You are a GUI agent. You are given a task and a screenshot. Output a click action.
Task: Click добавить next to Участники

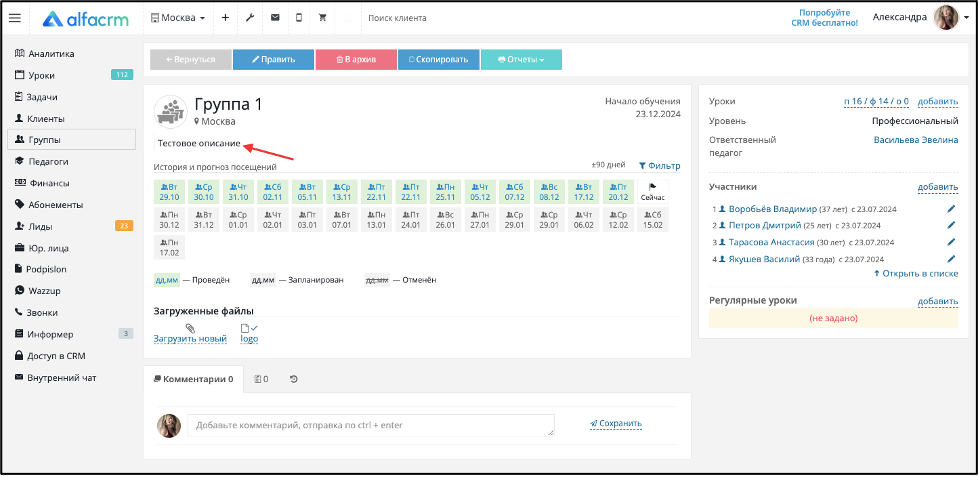pos(938,187)
